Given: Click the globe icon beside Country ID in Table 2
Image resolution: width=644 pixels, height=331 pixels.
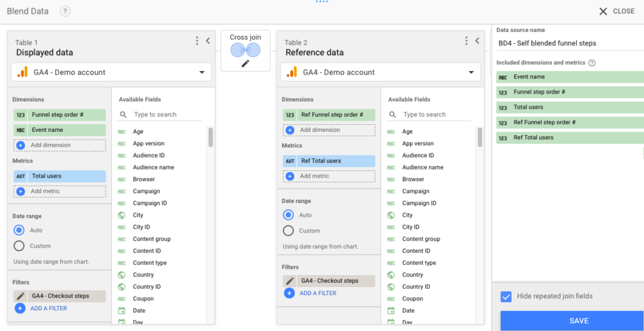Looking at the screenshot, I should coord(391,286).
